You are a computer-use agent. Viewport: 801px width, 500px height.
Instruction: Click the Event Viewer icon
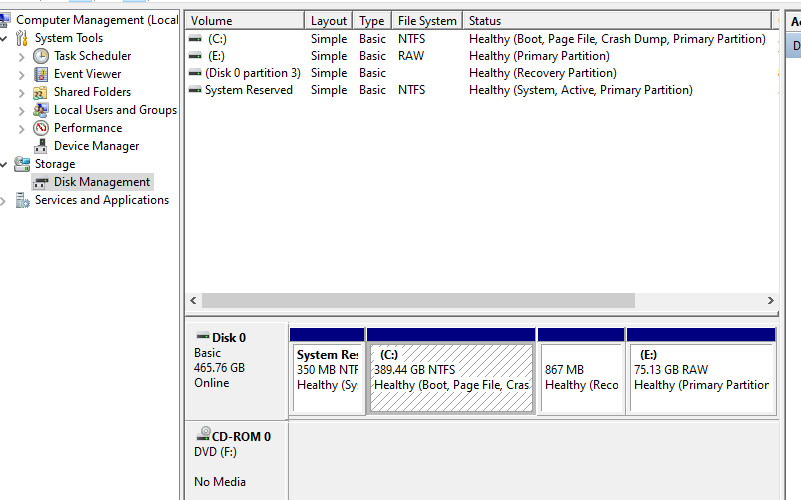(x=41, y=74)
